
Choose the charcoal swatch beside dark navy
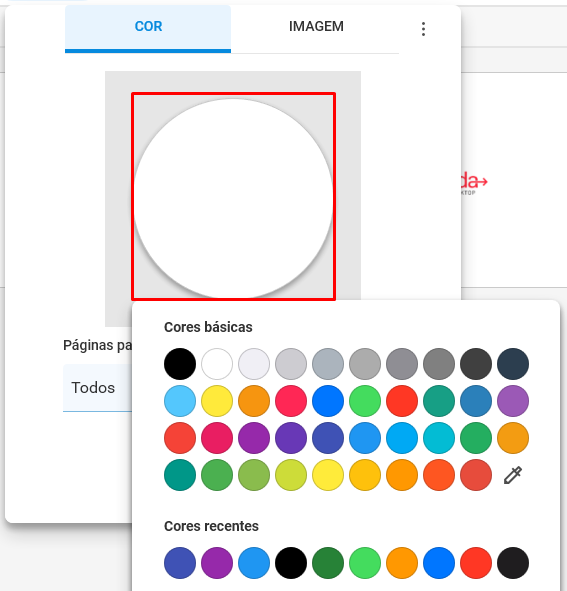click(476, 364)
